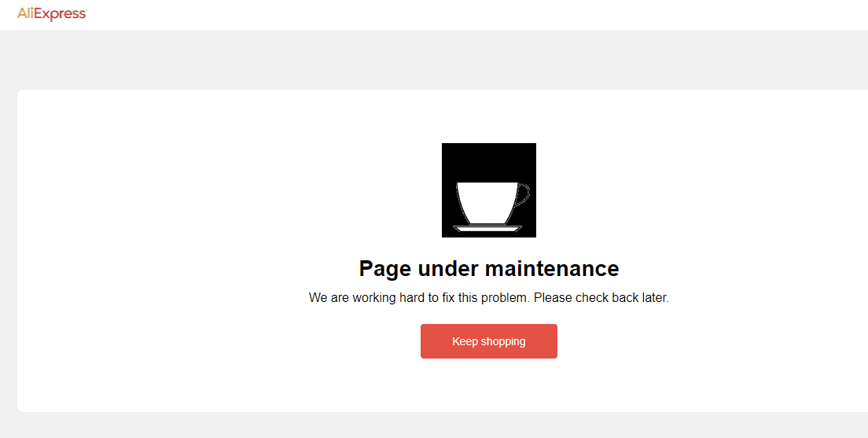Viewport: 868px width, 438px height.
Task: Click the 'Ali' part of the logo
Action: click(26, 13)
